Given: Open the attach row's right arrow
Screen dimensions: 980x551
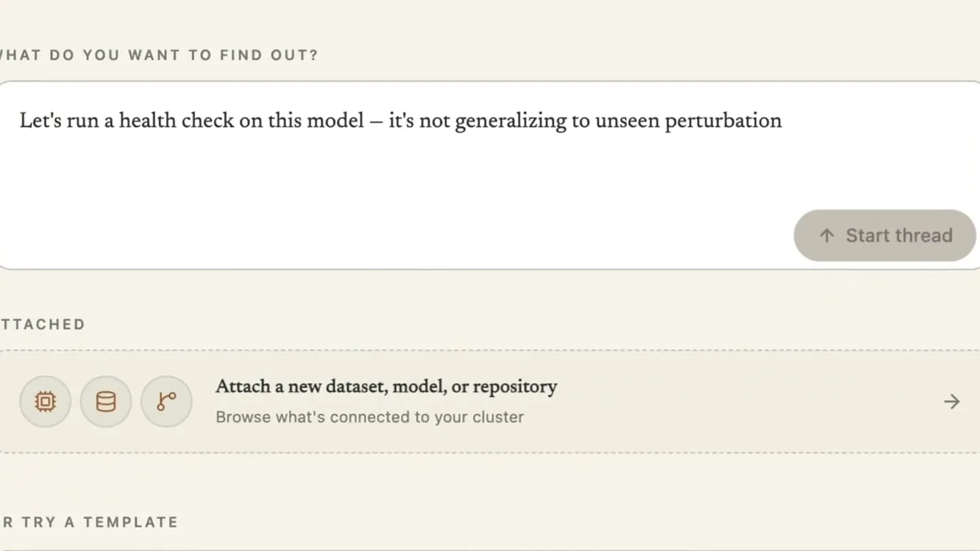Looking at the screenshot, I should [951, 401].
